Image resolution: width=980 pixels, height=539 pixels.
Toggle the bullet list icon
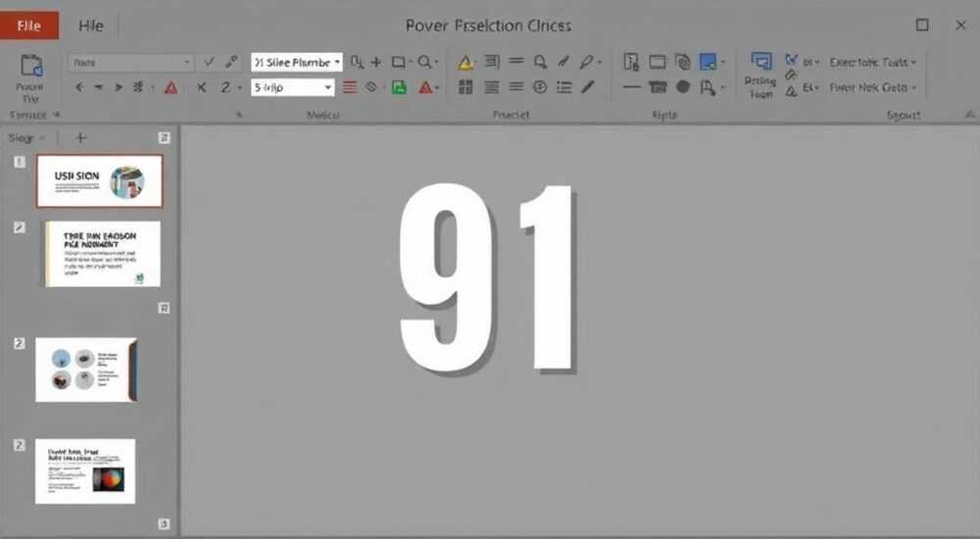[563, 87]
